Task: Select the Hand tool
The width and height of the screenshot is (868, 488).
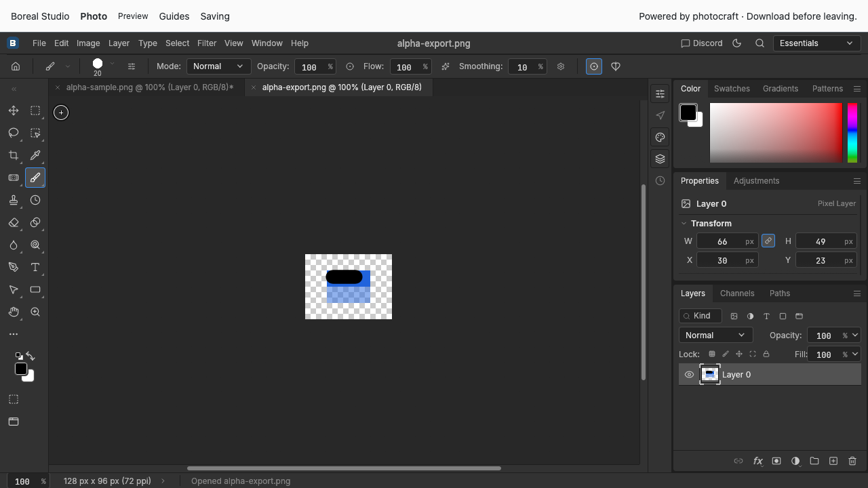Action: pos(14,312)
